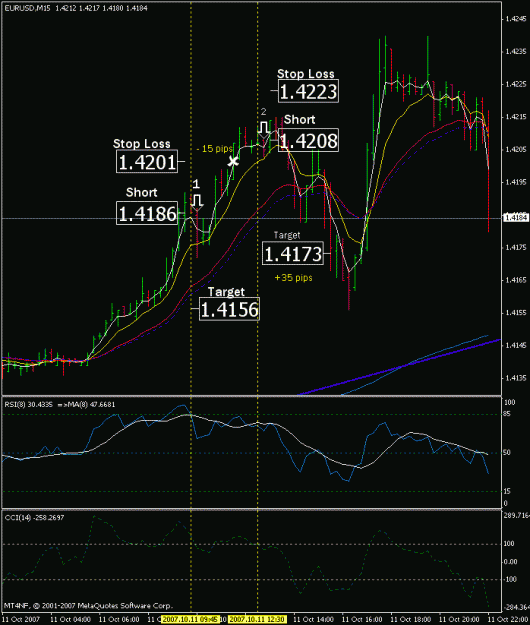Click the 1.4235 price axis label
The width and height of the screenshot is (530, 625).
click(x=516, y=51)
